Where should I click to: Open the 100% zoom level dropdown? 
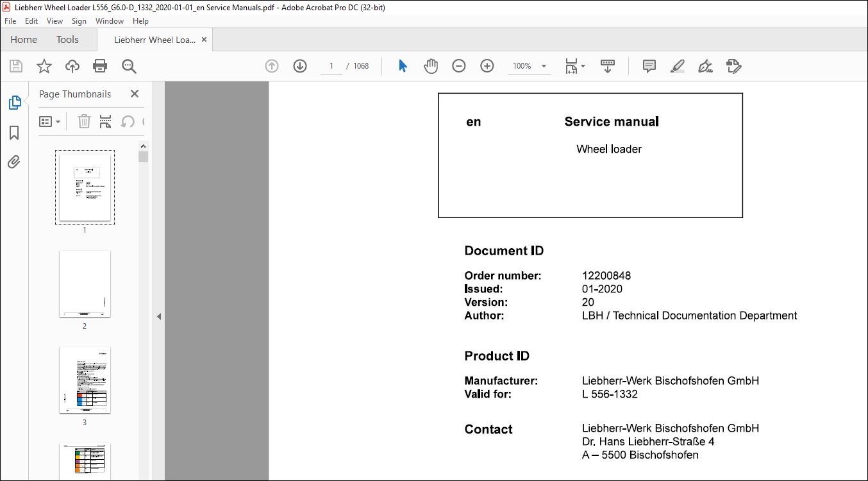click(x=530, y=66)
